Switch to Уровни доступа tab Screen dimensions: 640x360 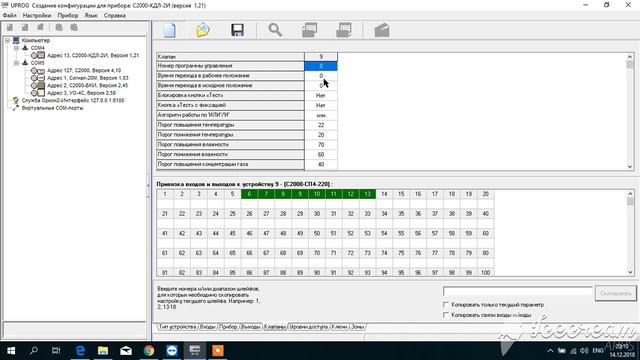[x=309, y=327]
